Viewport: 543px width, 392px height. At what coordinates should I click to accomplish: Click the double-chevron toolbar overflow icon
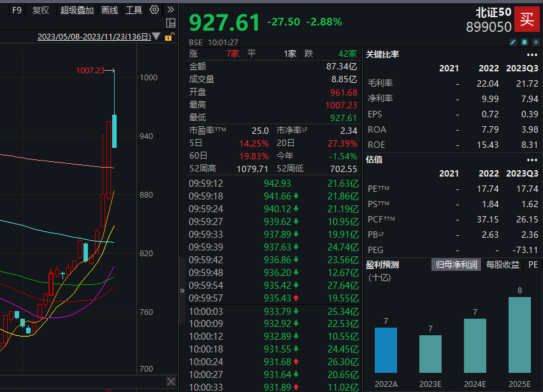tap(170, 10)
